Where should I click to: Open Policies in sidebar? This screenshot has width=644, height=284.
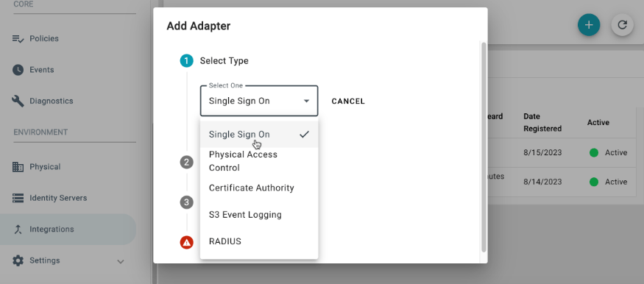(x=44, y=38)
